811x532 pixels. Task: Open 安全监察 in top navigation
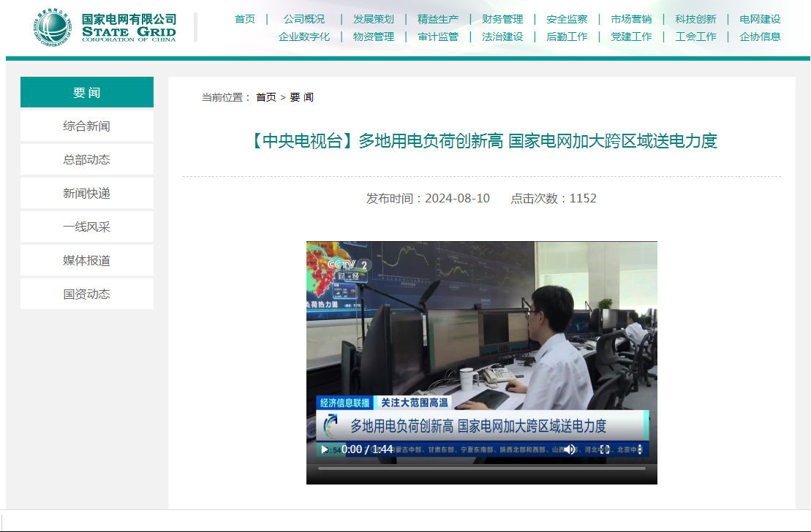[x=567, y=19]
